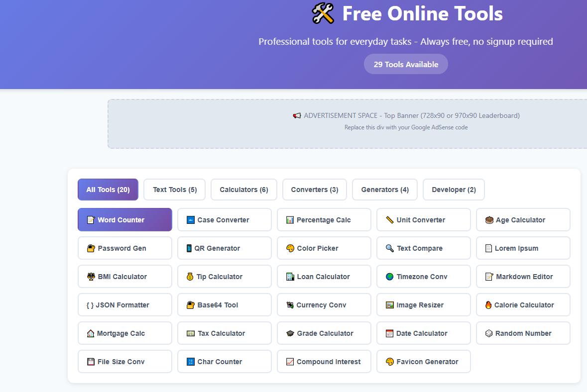Viewport: 587px width, 392px height.
Task: Switch to the Calculators category tab
Action: pyautogui.click(x=243, y=190)
